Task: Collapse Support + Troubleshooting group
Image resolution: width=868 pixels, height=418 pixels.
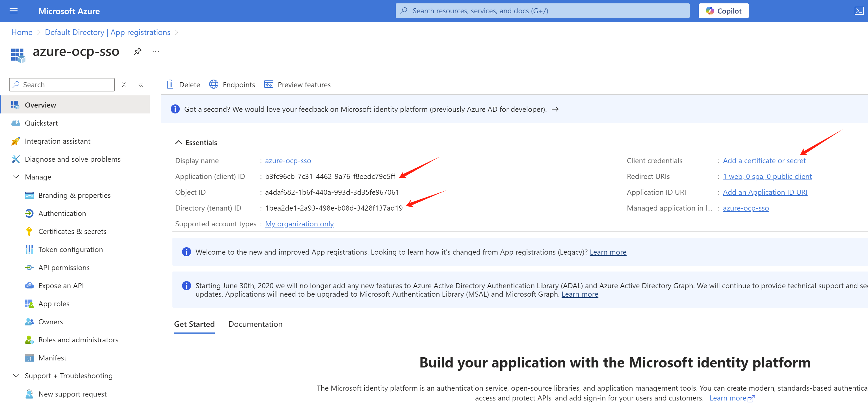Action: click(16, 376)
